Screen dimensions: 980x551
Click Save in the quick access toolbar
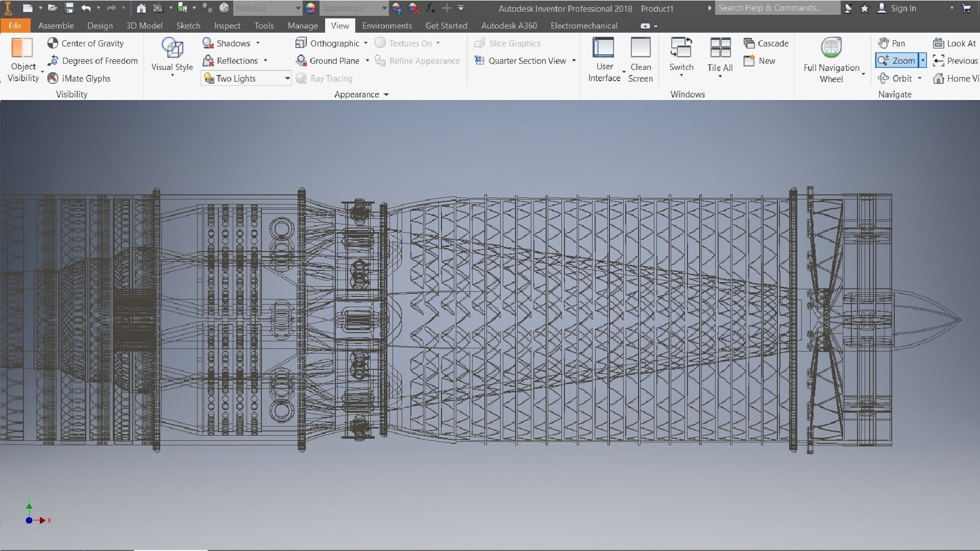pyautogui.click(x=69, y=8)
